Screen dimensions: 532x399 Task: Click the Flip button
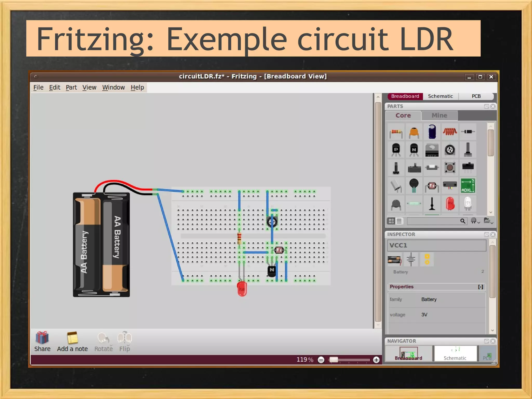(x=125, y=342)
